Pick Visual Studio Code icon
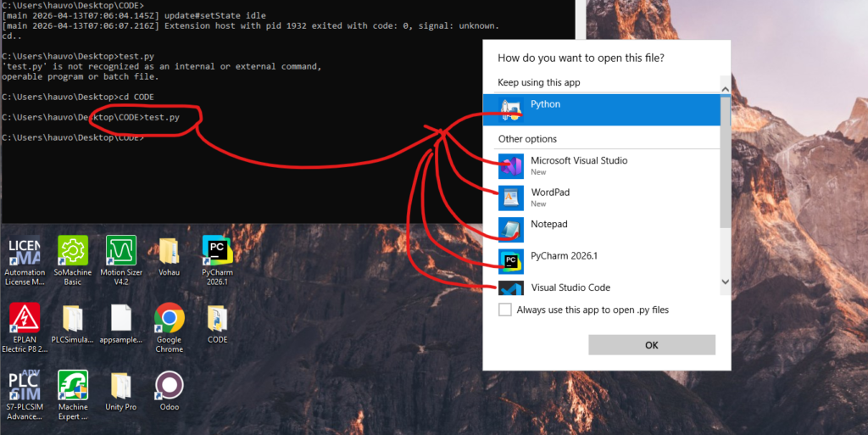This screenshot has height=435, width=868. (x=511, y=288)
